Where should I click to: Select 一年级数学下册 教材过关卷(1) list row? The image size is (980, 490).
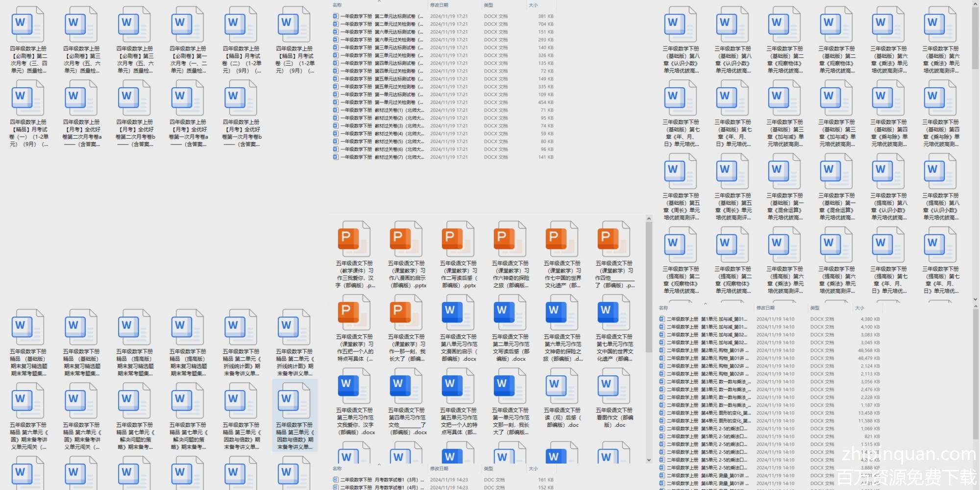pos(382,110)
